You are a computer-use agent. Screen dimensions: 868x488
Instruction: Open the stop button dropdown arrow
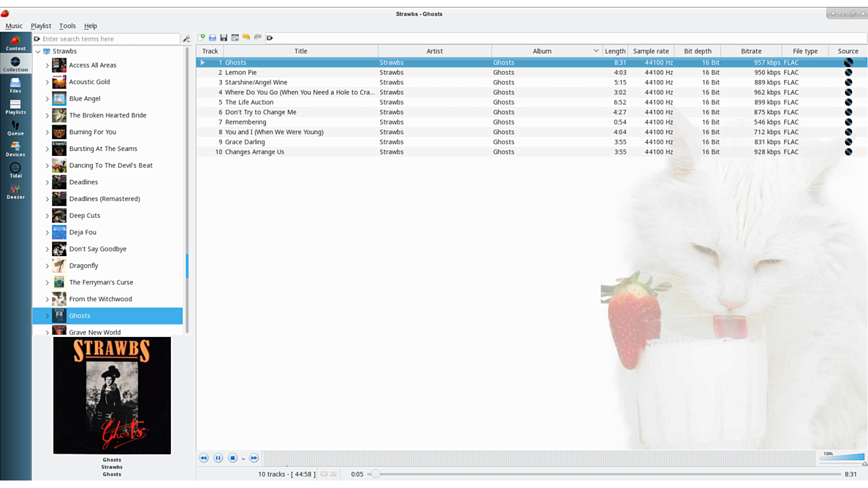[x=243, y=459]
